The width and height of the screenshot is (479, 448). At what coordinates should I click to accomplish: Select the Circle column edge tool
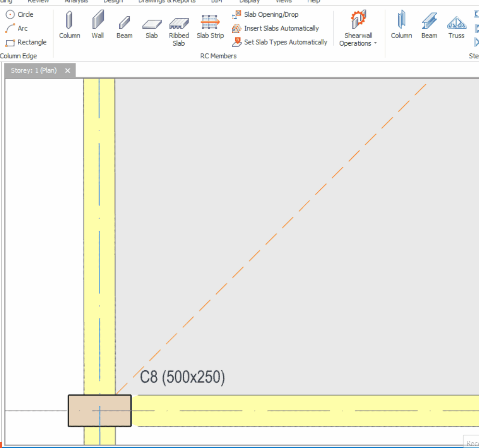20,14
